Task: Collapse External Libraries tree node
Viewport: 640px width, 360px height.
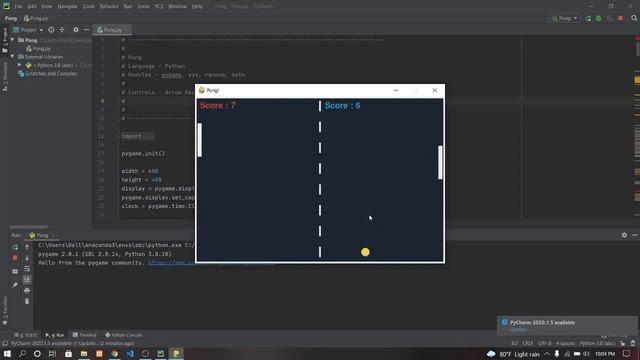Action: click(13, 57)
